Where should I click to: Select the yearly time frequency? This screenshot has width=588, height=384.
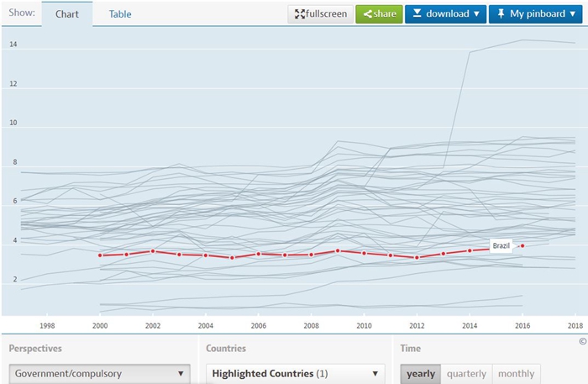point(420,373)
